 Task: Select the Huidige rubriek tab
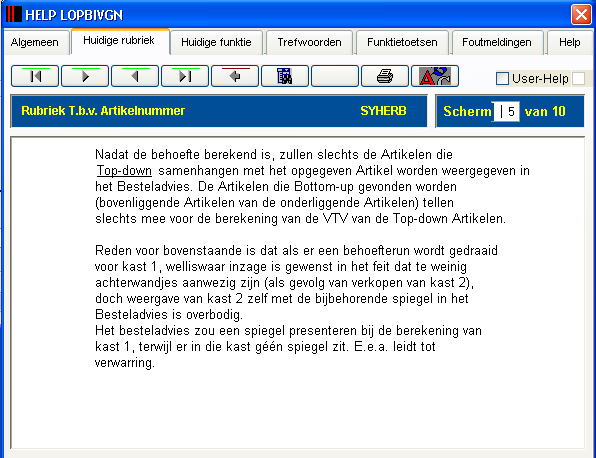pos(119,41)
